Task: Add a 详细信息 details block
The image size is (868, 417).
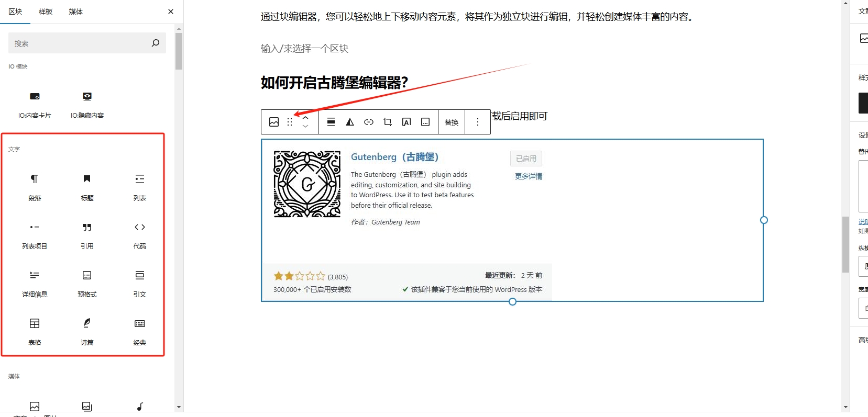Action: tap(35, 284)
